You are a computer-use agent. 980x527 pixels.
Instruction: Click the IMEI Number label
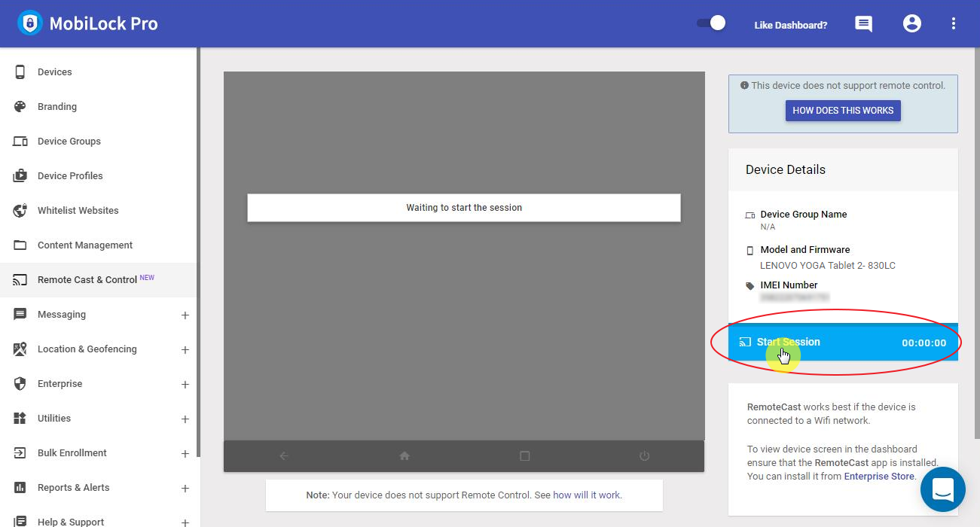(789, 285)
